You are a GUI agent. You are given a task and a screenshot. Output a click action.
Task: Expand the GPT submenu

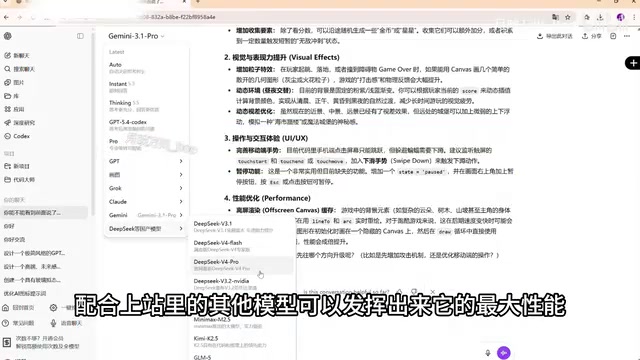(146, 161)
